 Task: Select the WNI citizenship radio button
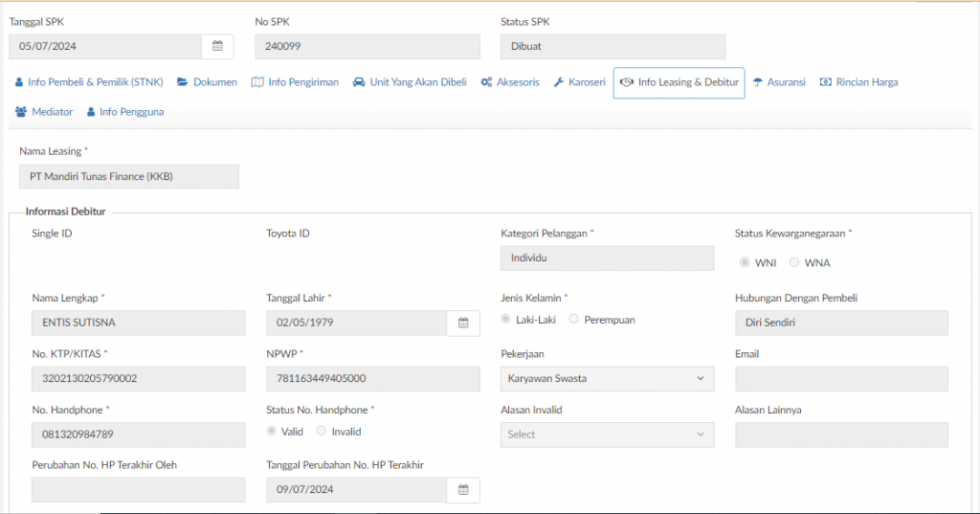click(745, 262)
